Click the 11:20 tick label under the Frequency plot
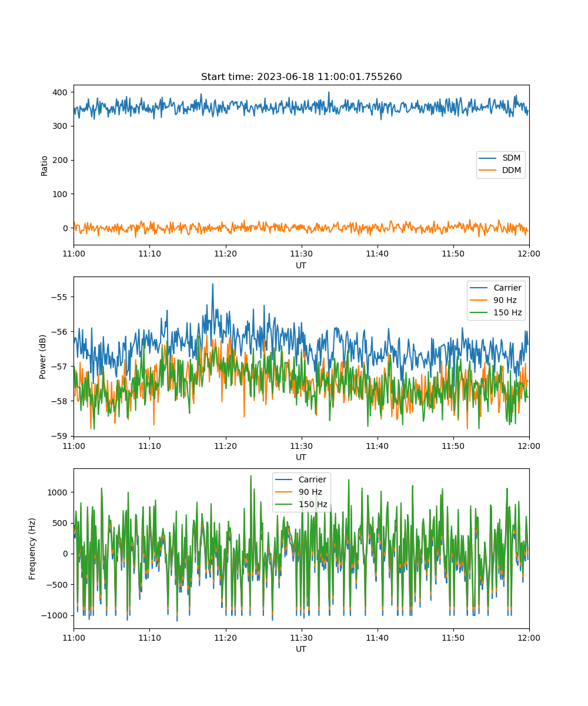588x706 pixels. point(225,637)
